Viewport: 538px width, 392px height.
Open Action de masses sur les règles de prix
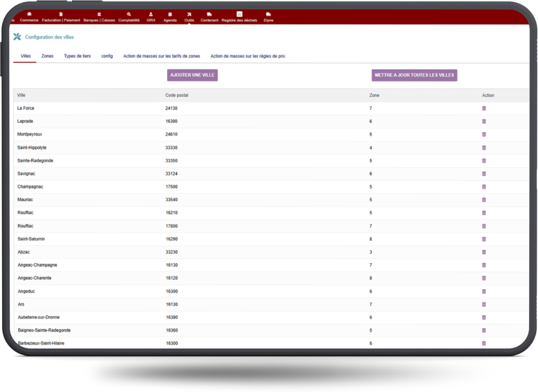point(247,56)
